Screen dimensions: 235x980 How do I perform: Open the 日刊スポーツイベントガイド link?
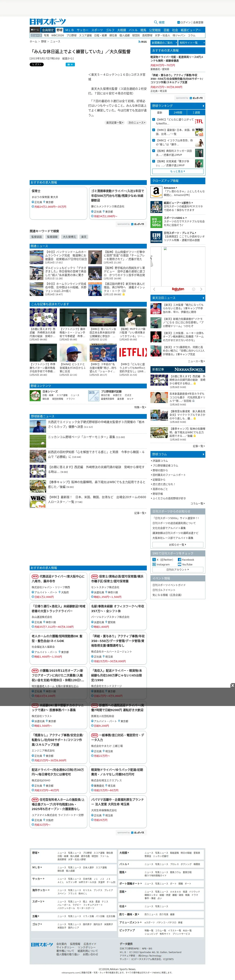(x=169, y=585)
